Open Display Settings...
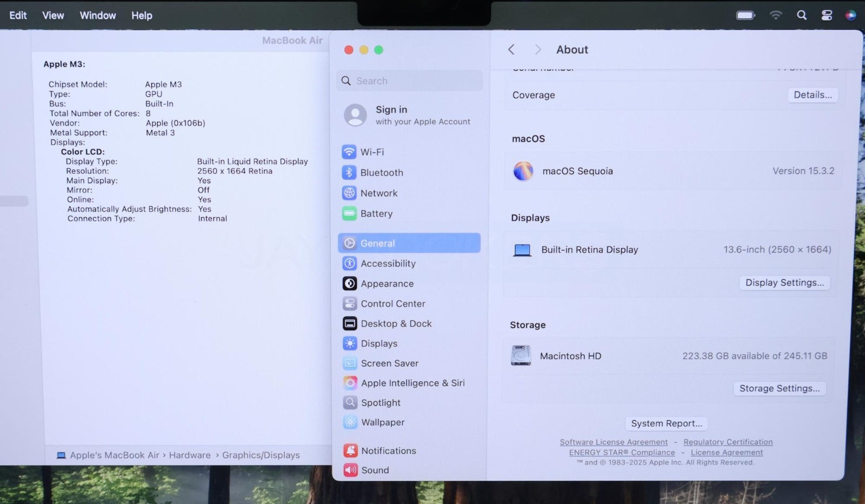 tap(784, 283)
